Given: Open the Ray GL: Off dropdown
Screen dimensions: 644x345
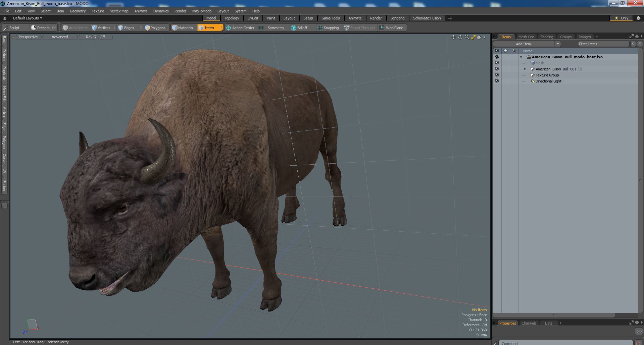Looking at the screenshot, I should 95,37.
